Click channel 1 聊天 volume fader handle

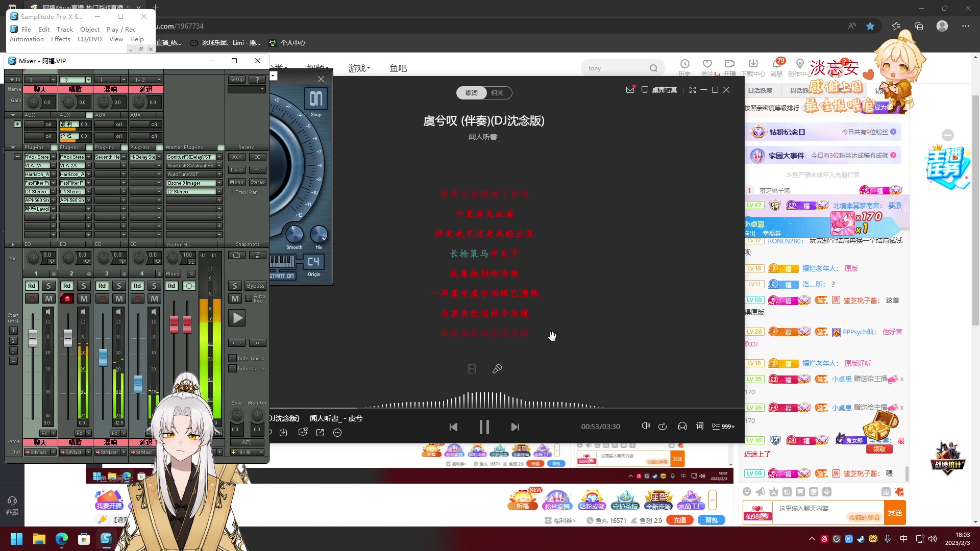(33, 338)
